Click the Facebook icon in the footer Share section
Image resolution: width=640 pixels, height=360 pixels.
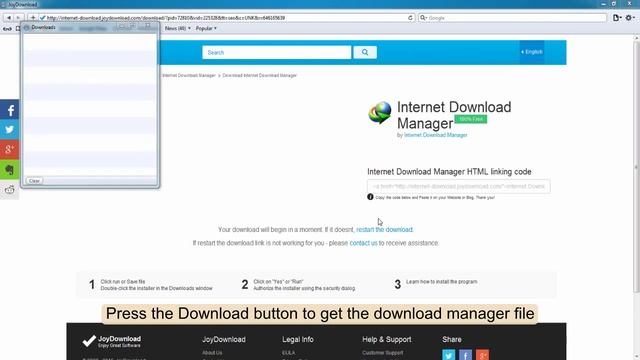coord(465,355)
